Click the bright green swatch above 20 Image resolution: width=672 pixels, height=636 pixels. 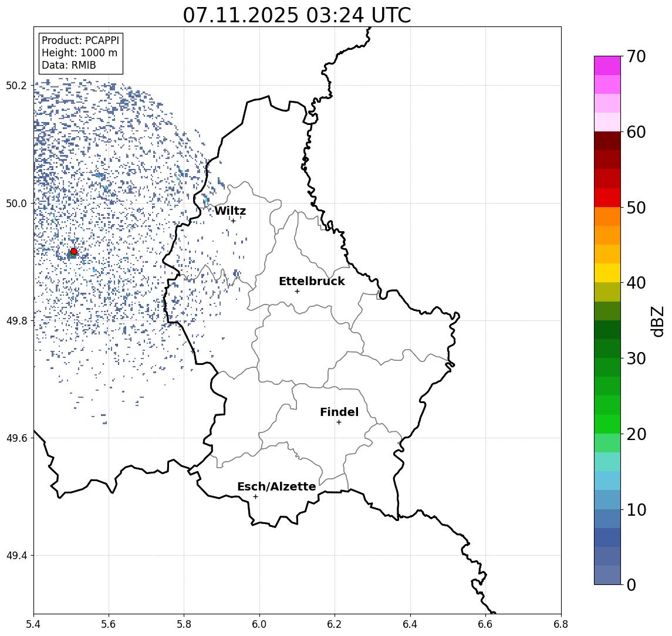[x=607, y=424]
